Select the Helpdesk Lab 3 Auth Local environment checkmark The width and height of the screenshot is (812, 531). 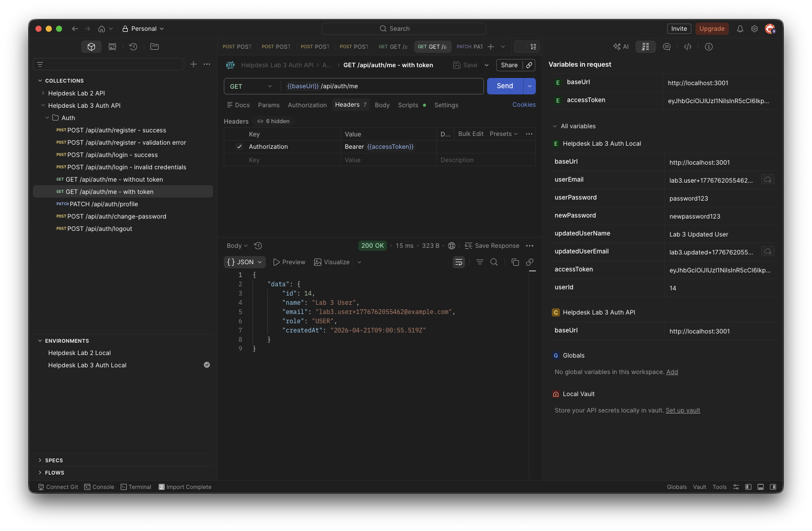207,365
